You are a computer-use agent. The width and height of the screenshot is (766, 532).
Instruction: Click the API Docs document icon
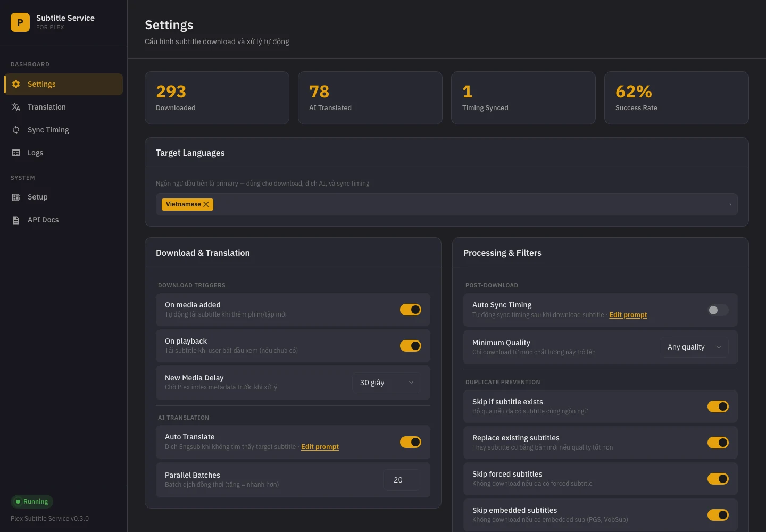16,220
